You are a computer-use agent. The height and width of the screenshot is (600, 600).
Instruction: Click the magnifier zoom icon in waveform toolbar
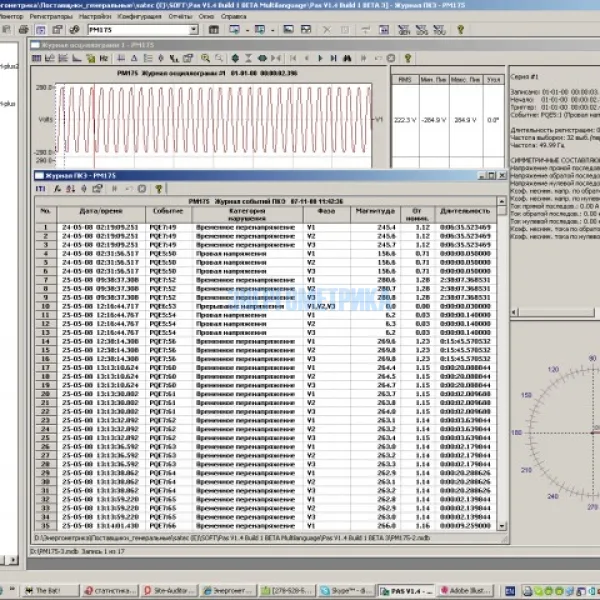pos(206,59)
